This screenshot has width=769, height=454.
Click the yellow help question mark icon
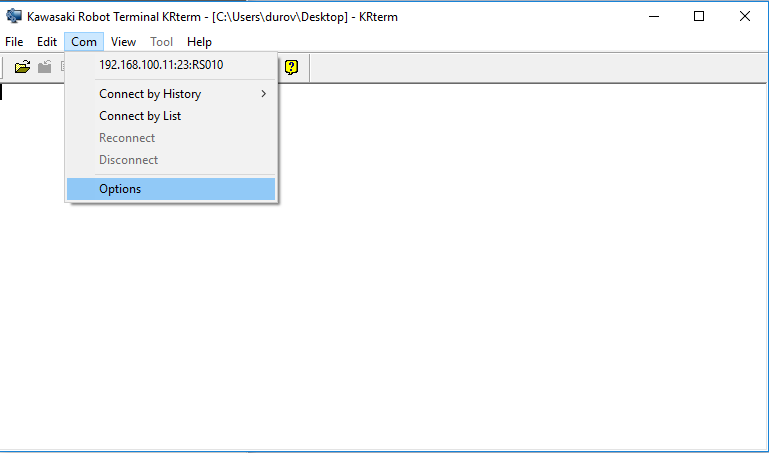coord(291,67)
